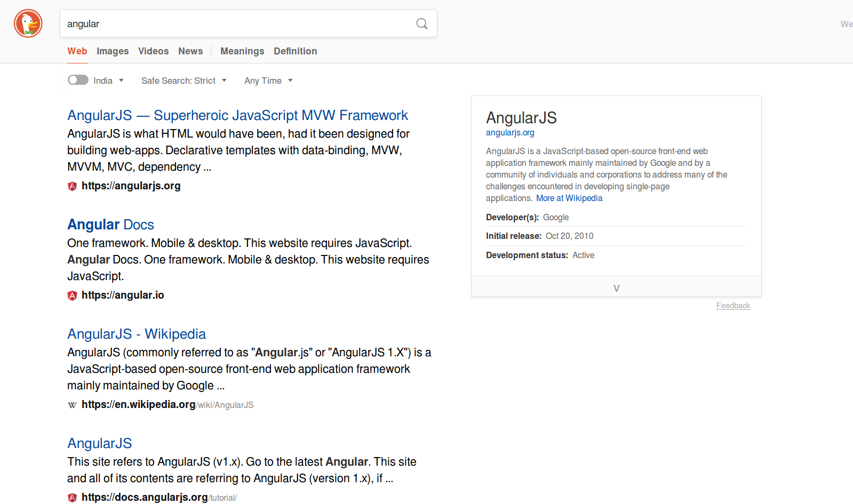Switch to the Images tab
The image size is (853, 504).
113,51
